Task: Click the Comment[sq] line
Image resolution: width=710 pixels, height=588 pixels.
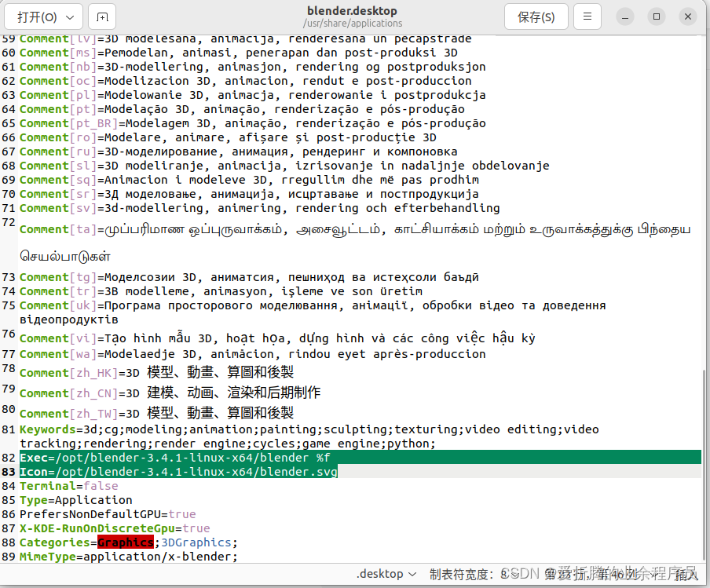Action: pos(249,180)
